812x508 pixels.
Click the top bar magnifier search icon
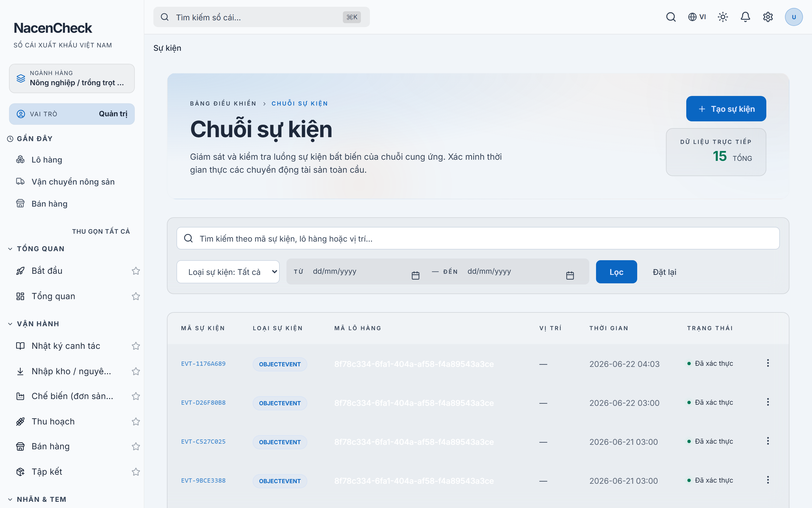tap(671, 17)
